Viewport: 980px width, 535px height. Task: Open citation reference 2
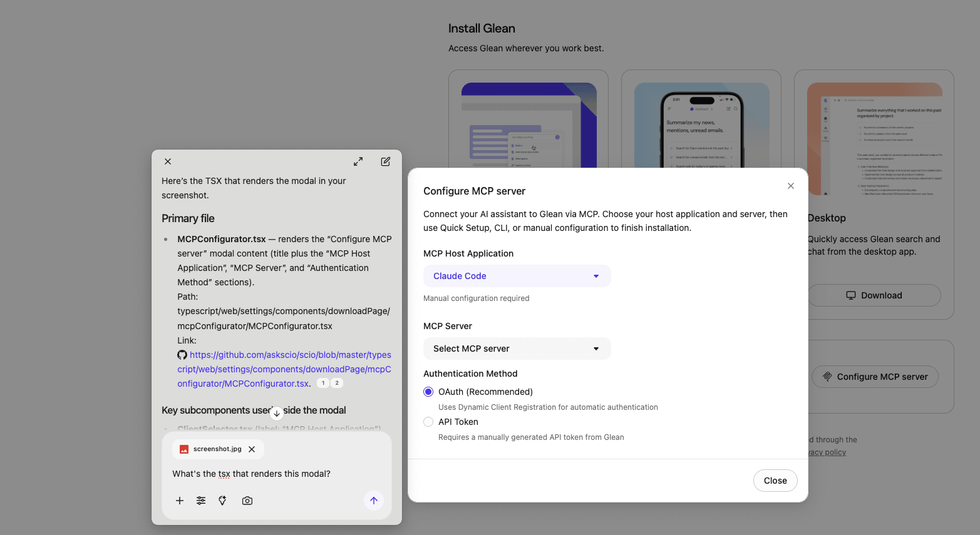click(337, 383)
